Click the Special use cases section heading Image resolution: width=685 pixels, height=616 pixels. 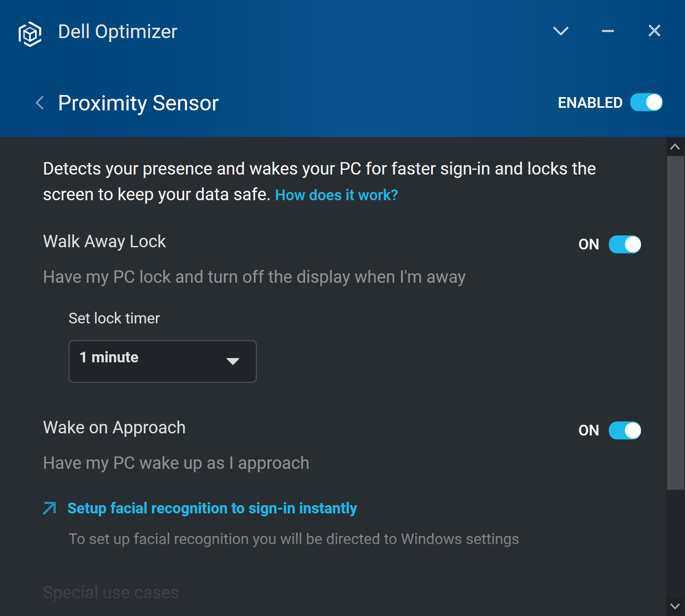coord(111,593)
